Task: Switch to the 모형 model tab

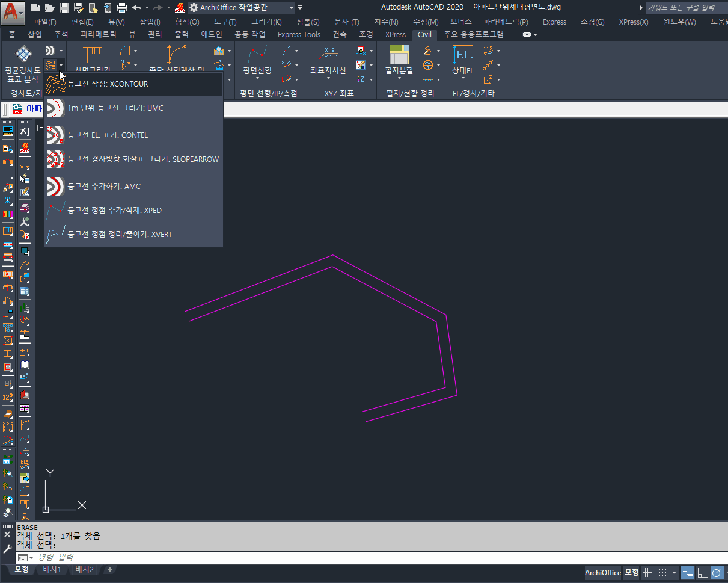Action: tap(22, 569)
